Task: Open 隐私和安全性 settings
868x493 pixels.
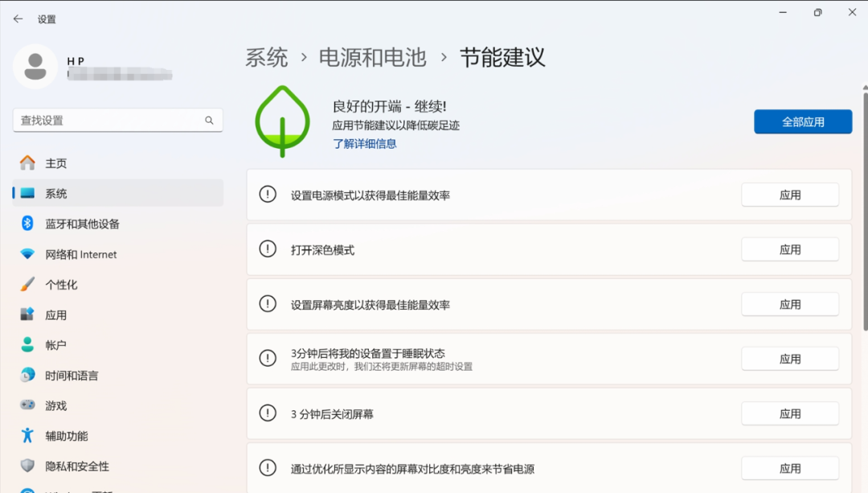Action: [x=118, y=466]
